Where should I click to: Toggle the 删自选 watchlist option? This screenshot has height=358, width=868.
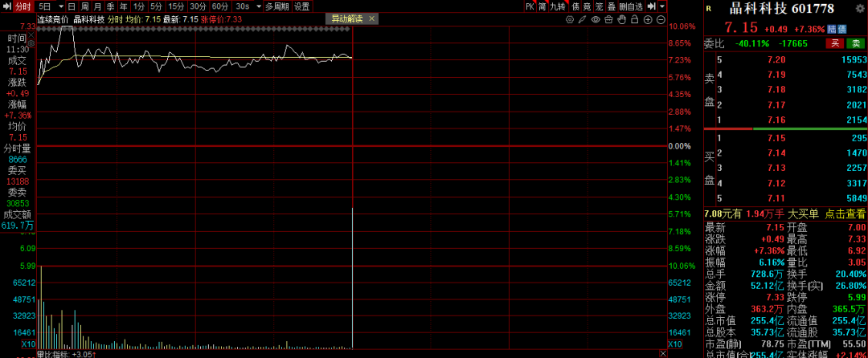(x=630, y=6)
